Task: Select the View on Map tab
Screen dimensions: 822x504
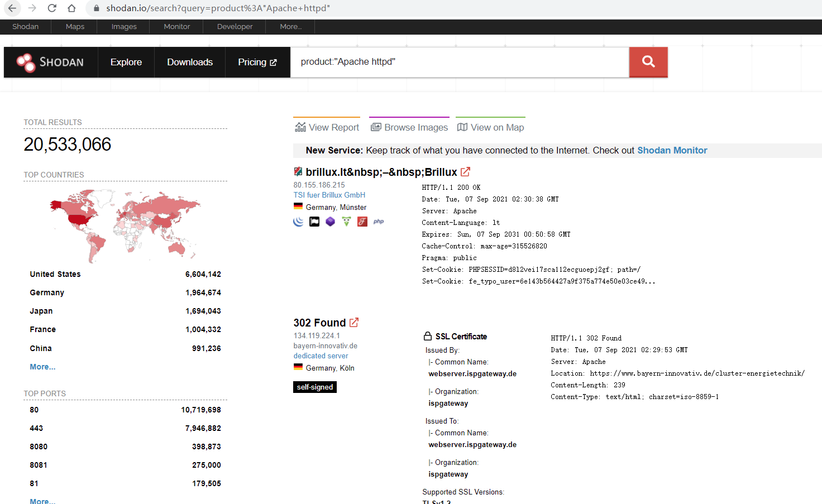Action: click(491, 127)
